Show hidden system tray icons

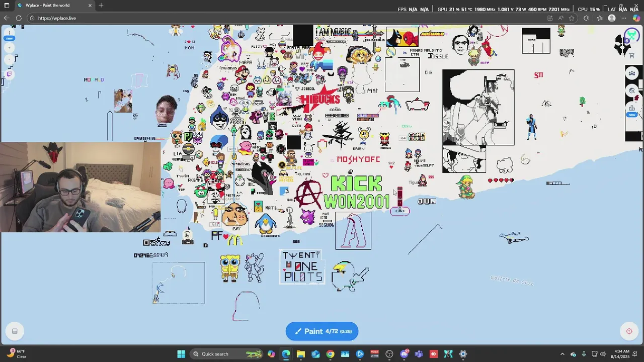562,354
